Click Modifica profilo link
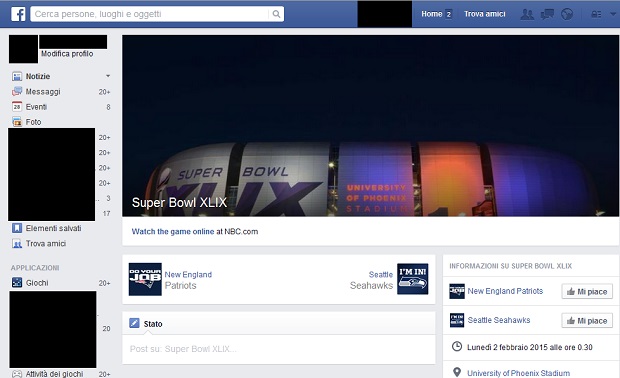620x378 pixels. click(67, 54)
